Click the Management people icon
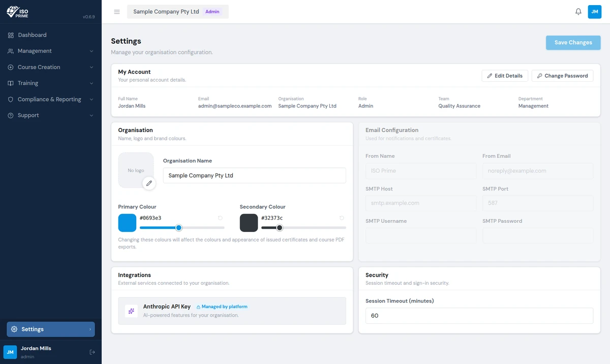The height and width of the screenshot is (364, 610). point(11,51)
